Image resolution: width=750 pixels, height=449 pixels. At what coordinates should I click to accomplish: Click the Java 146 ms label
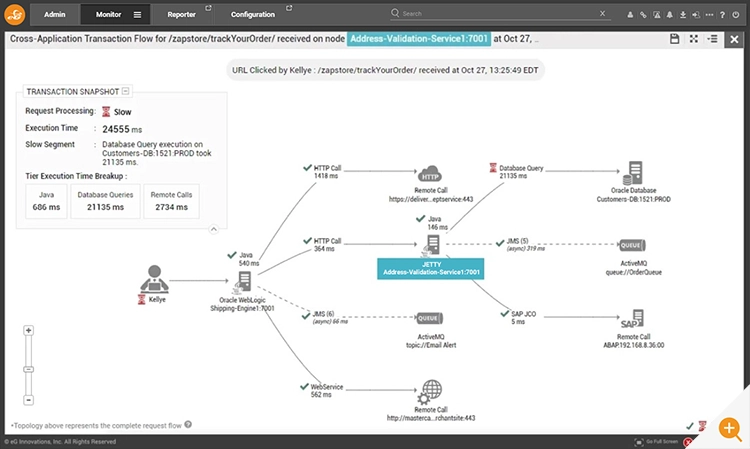tap(437, 223)
